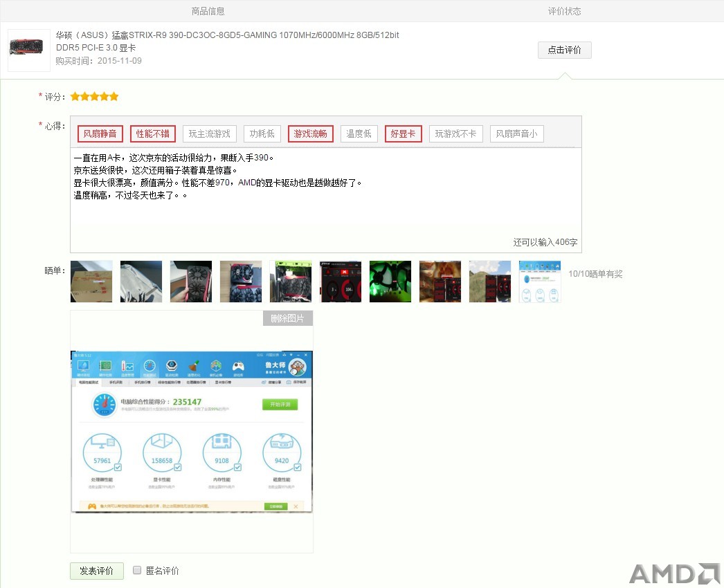Tick the 匿名评价 checkbox

tap(136, 570)
